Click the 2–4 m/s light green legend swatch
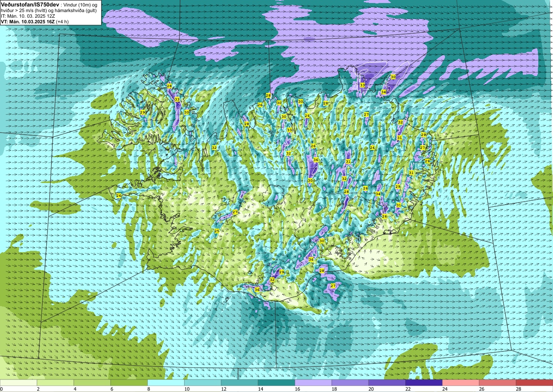This screenshot has height=392, width=553. coord(55,383)
